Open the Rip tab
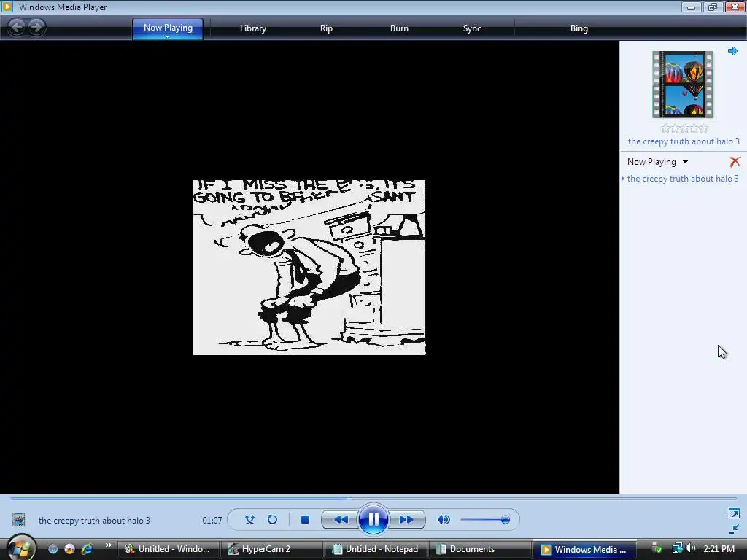 coord(326,28)
